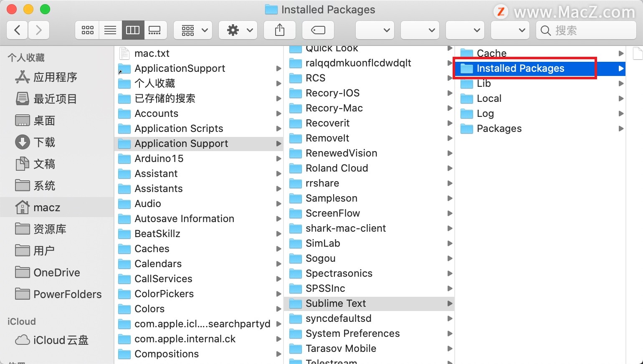This screenshot has width=643, height=364.
Task: Select the Sogou folder
Action: point(369,258)
